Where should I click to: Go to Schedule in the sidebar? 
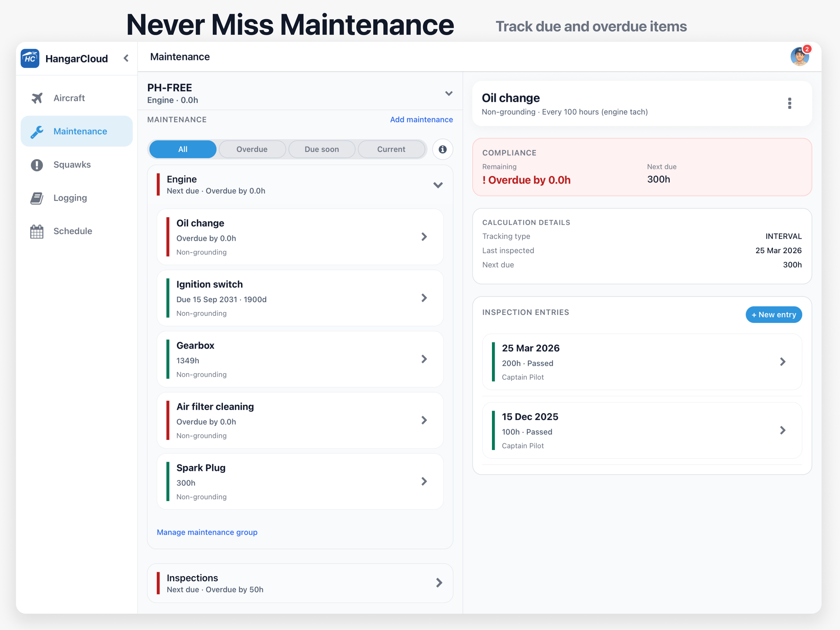coord(77,231)
